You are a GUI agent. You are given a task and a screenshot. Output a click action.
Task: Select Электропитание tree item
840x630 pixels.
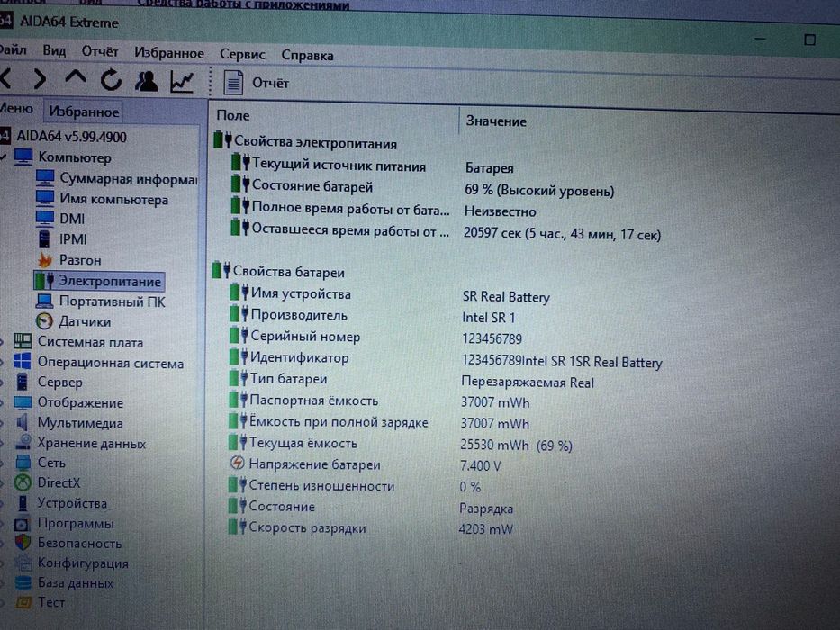99,281
